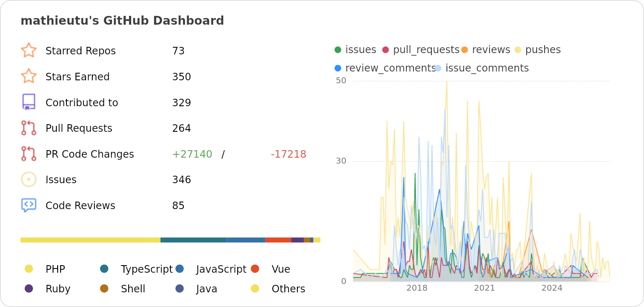Click the Starred Repos star icon
This screenshot has width=644, height=307.
pos(28,51)
